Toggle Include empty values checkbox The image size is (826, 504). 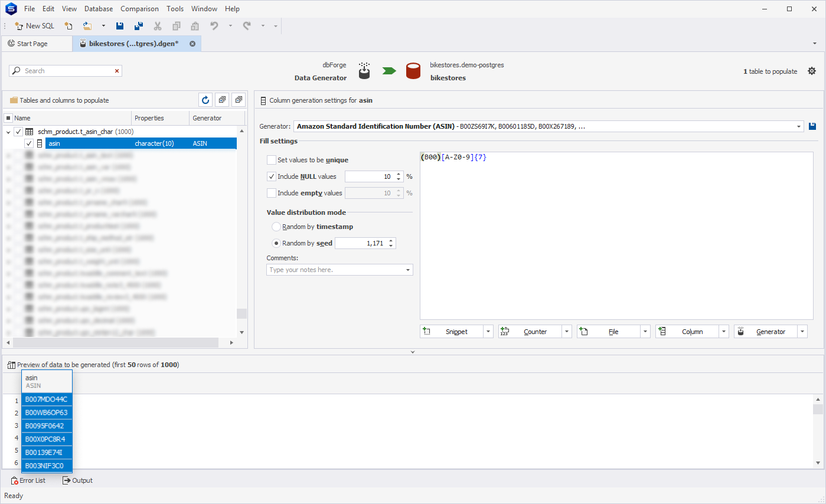pos(272,193)
